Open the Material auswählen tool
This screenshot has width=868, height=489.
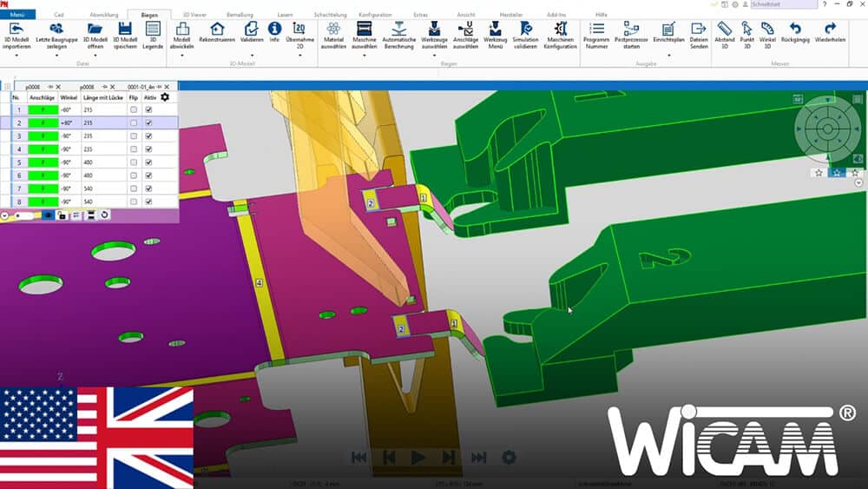334,30
